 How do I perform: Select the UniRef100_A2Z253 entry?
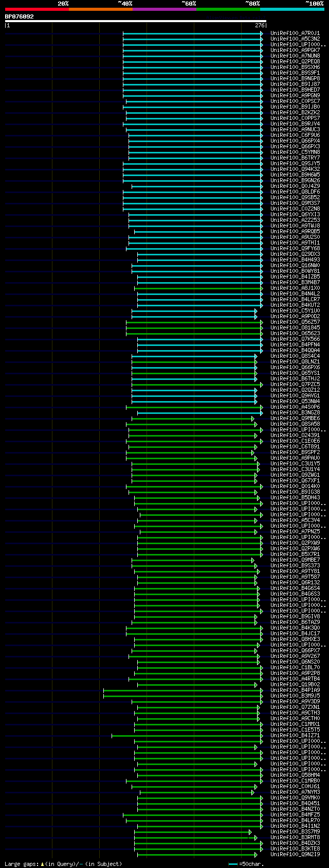point(295,220)
